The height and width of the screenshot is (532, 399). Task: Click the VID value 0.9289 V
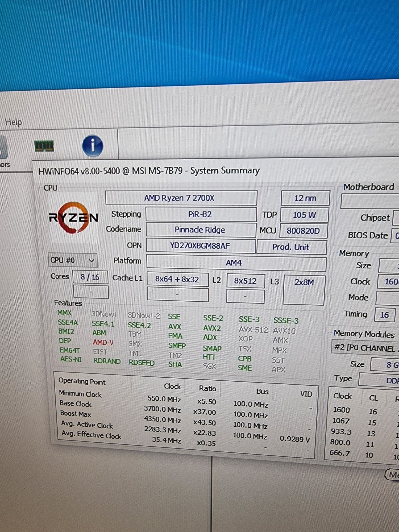click(x=295, y=439)
